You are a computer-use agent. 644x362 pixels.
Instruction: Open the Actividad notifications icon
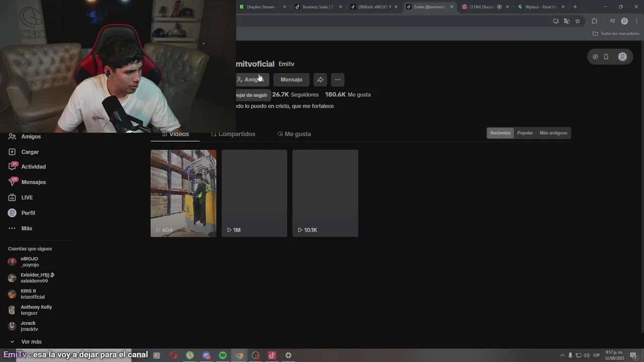12,166
